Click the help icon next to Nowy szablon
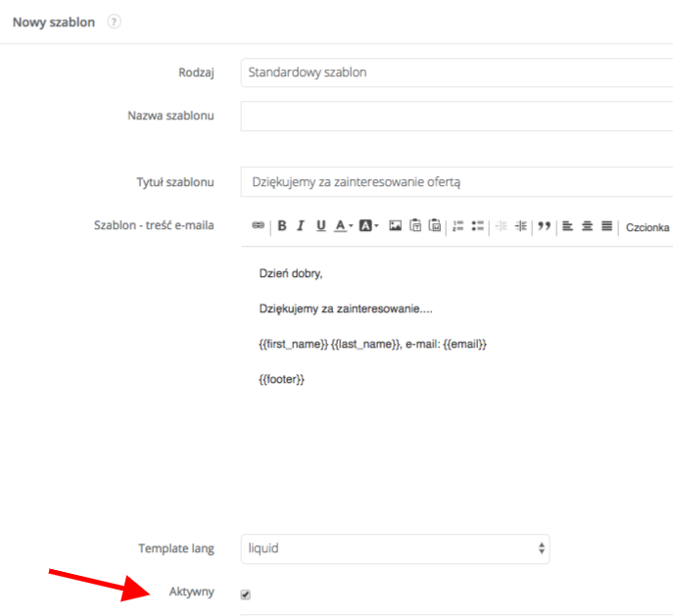This screenshot has width=673, height=616. pos(114,22)
